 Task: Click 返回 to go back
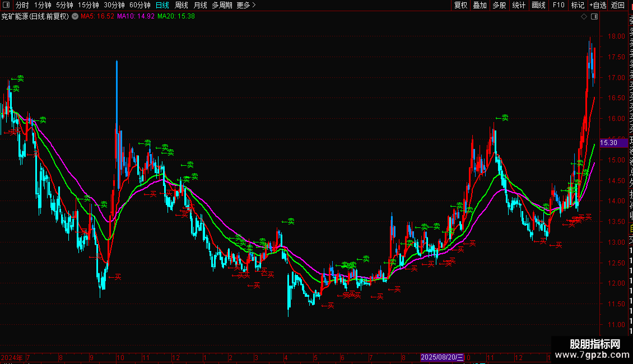click(x=618, y=5)
